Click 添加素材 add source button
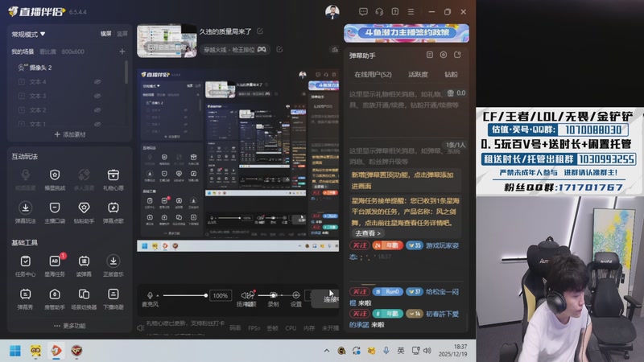The width and height of the screenshot is (644, 362). pos(70,134)
